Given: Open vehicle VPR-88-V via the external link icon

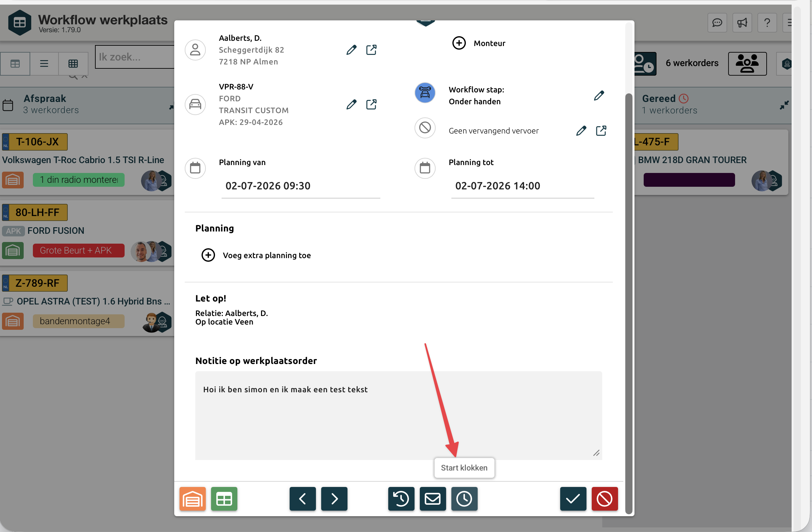Looking at the screenshot, I should (x=371, y=105).
